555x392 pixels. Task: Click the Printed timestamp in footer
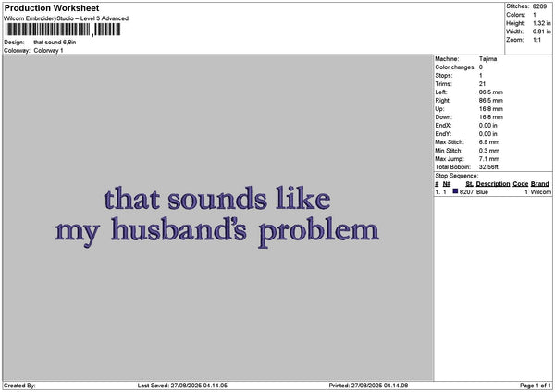(368, 386)
